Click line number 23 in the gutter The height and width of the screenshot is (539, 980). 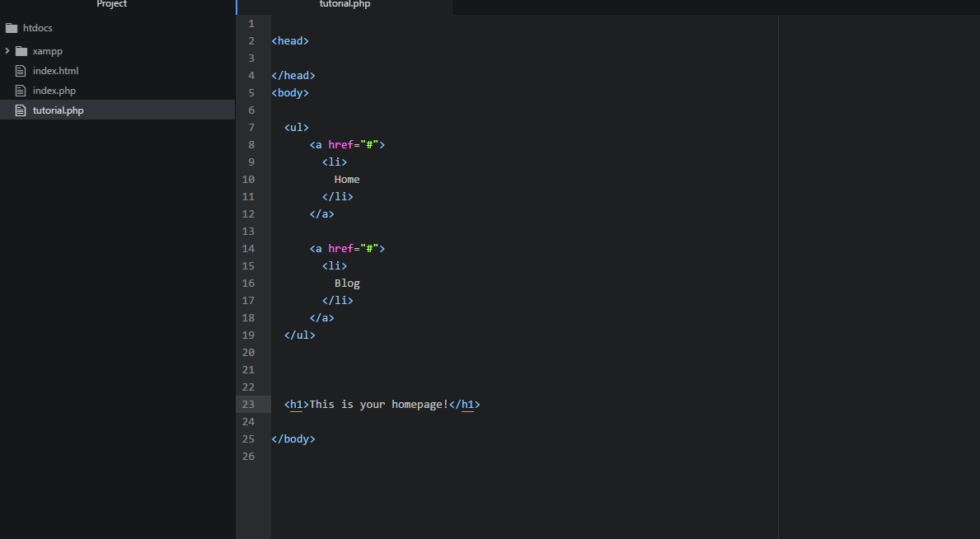click(x=248, y=404)
